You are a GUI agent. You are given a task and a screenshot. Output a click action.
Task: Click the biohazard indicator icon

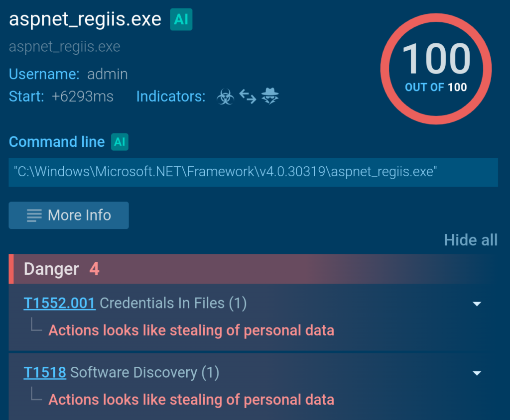(225, 97)
